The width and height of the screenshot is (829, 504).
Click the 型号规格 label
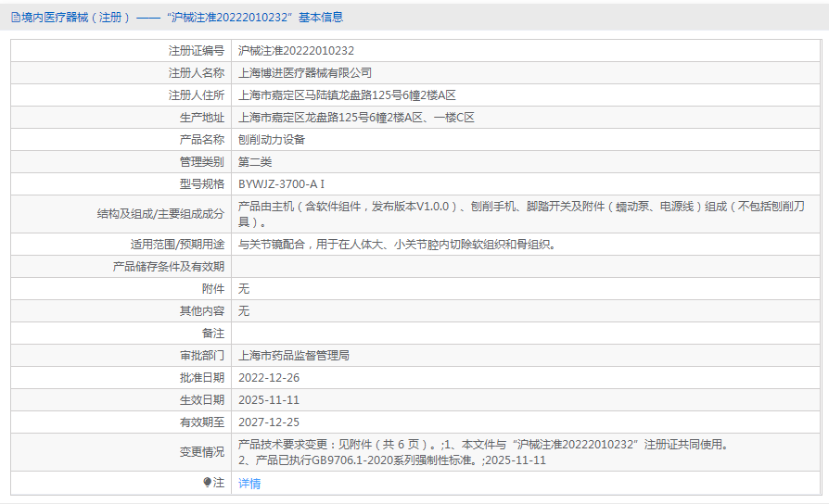(202, 183)
